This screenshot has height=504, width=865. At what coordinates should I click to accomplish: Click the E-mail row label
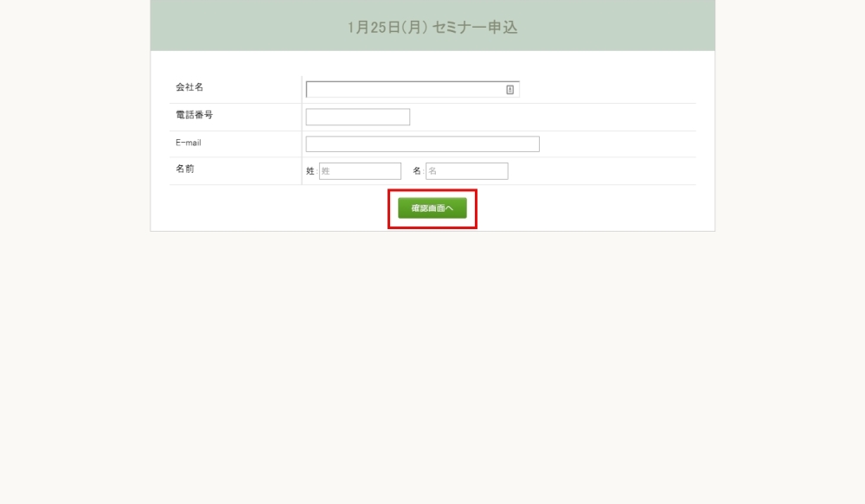[x=188, y=143]
